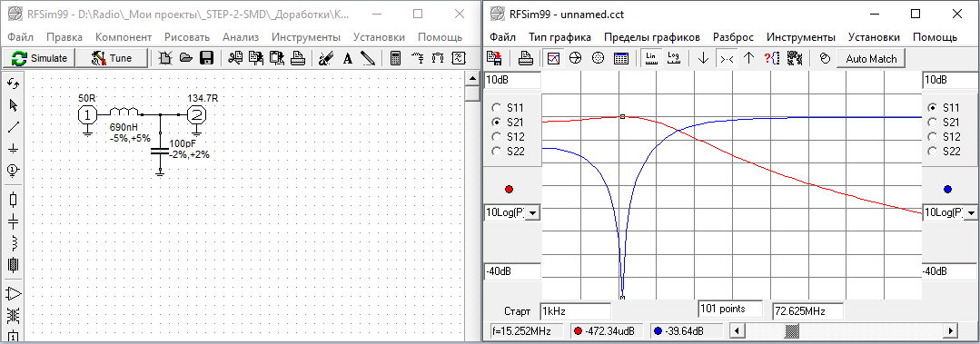The image size is (980, 344).
Task: Click the blue trace color dot
Action: [947, 189]
